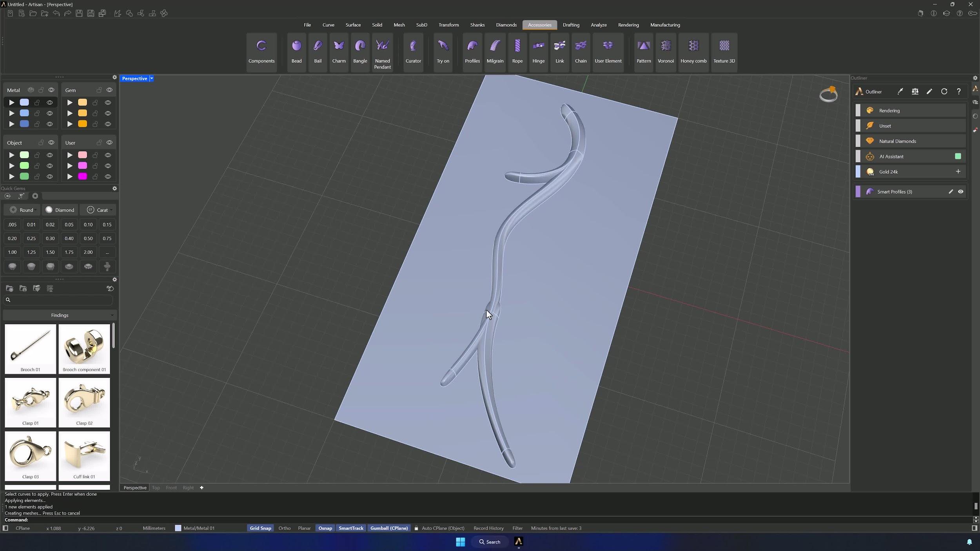The image size is (980, 551).
Task: Start the Try on tool
Action: [x=443, y=52]
